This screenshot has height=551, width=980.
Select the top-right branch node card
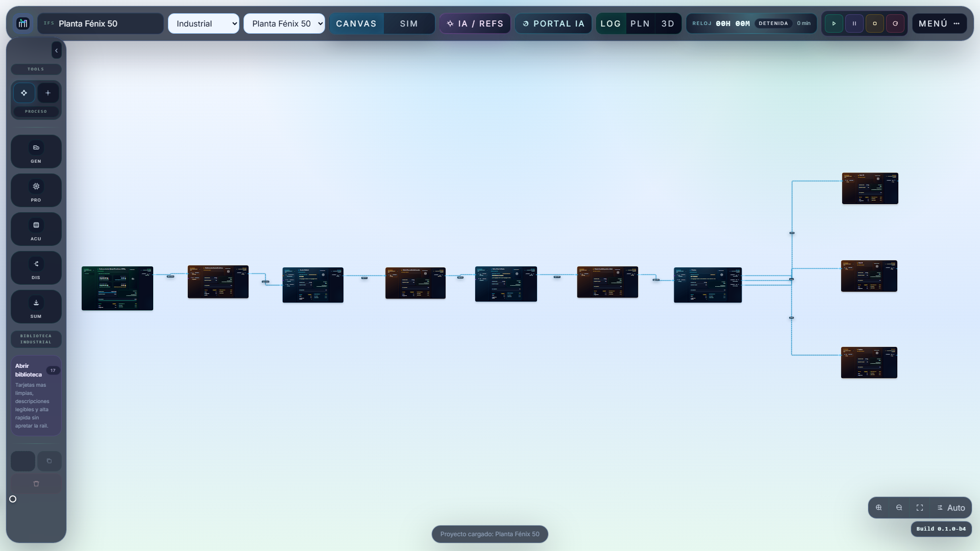[870, 188]
